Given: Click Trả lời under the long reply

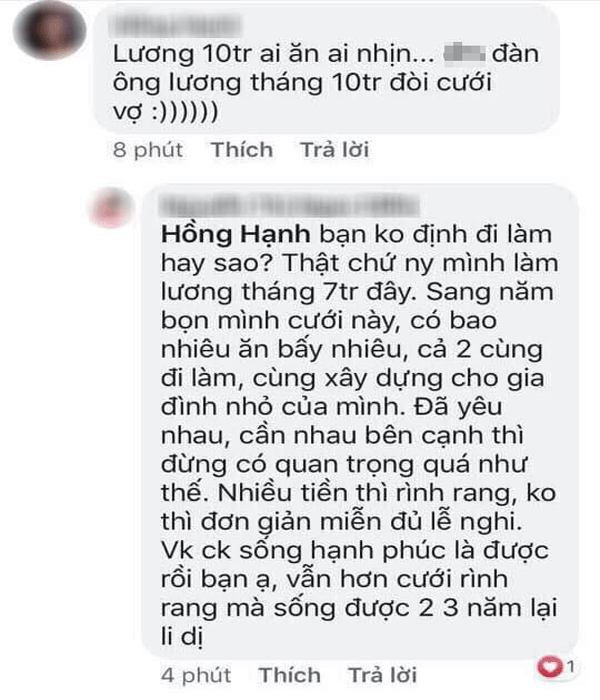Looking at the screenshot, I should click(383, 675).
